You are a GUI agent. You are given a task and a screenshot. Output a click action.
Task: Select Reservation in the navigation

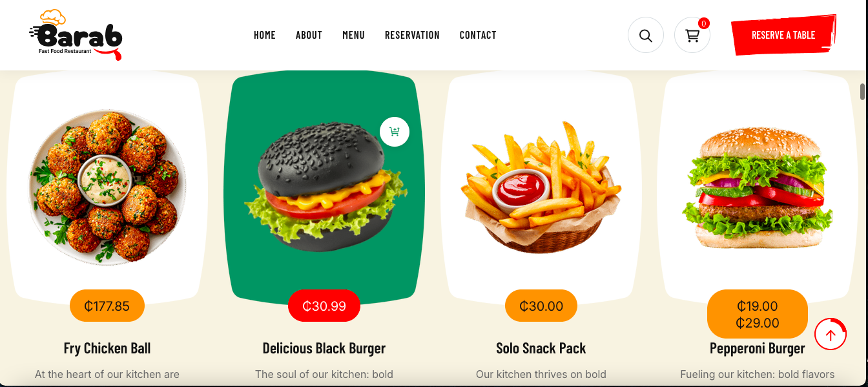point(412,35)
